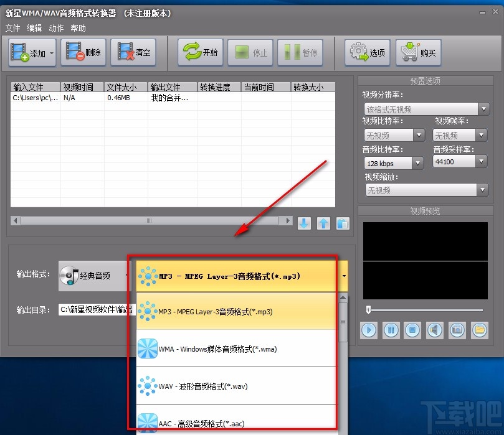504x435 pixels.
Task: Open the 文件 (File) menu
Action: (x=13, y=27)
